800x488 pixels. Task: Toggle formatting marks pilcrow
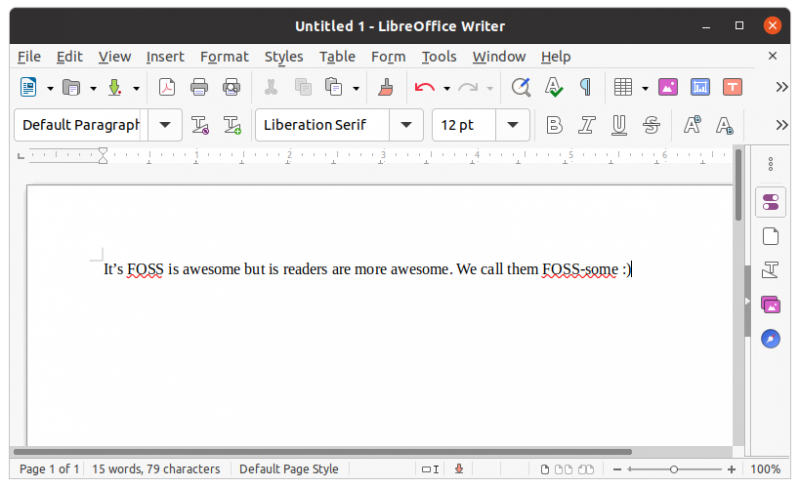[x=586, y=87]
